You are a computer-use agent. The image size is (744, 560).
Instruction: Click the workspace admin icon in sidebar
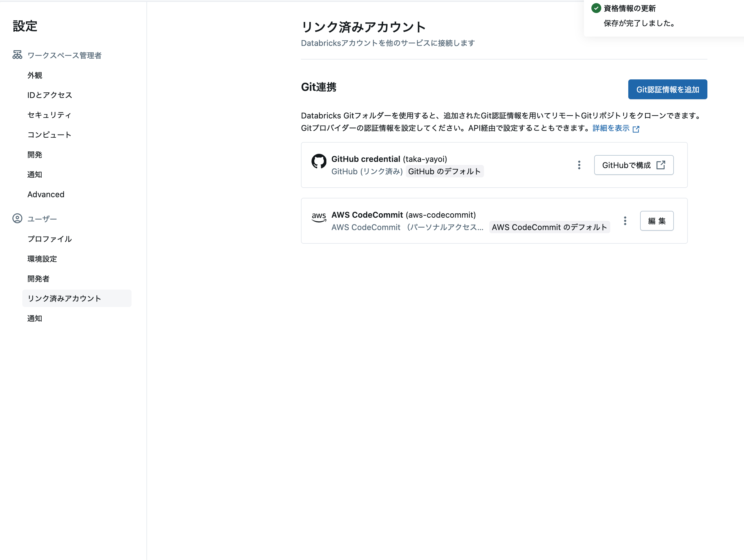point(17,55)
